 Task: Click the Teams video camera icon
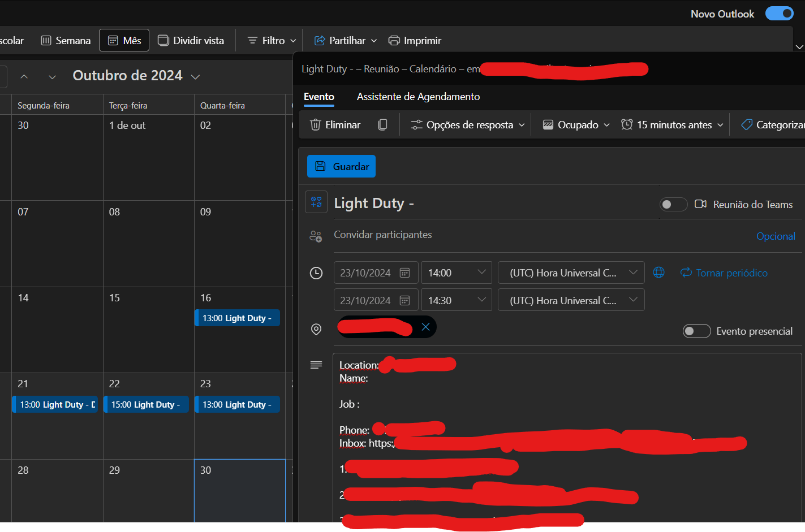700,204
